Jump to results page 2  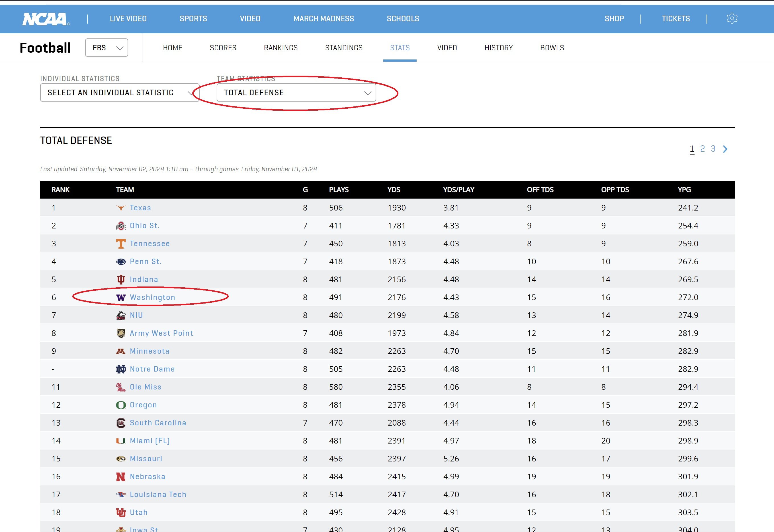point(702,149)
